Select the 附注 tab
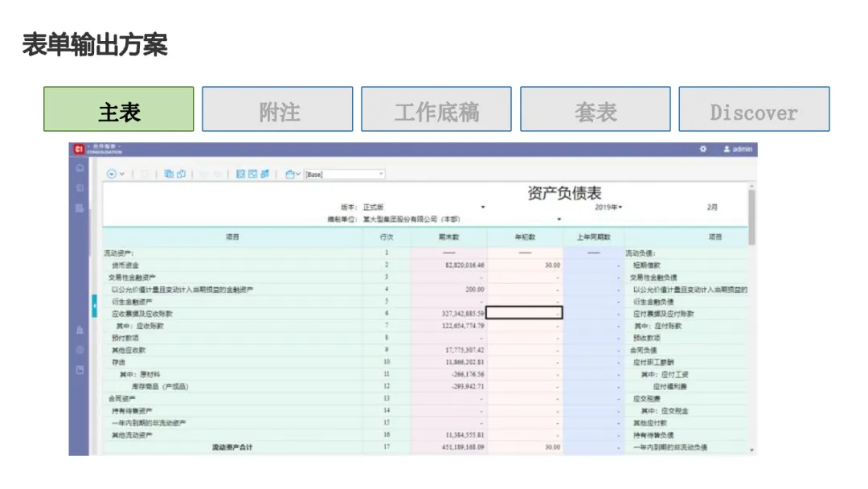The image size is (868, 489). (277, 109)
